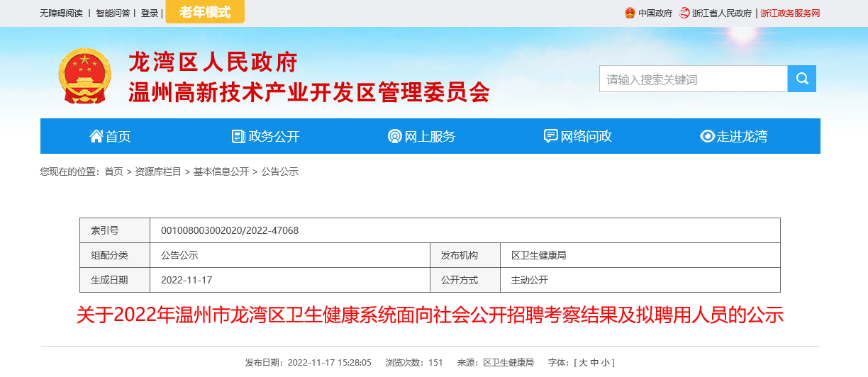Enable 老年模式 senior mode
This screenshot has height=377, width=868.
tap(205, 12)
